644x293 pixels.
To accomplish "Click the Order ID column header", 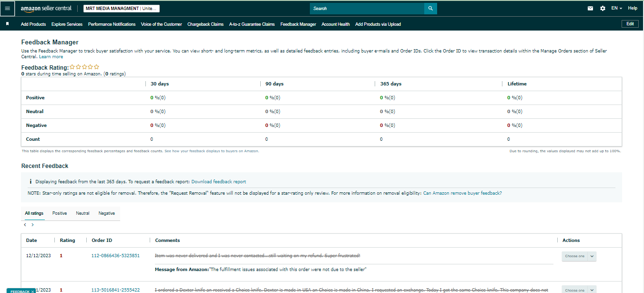I will point(102,241).
